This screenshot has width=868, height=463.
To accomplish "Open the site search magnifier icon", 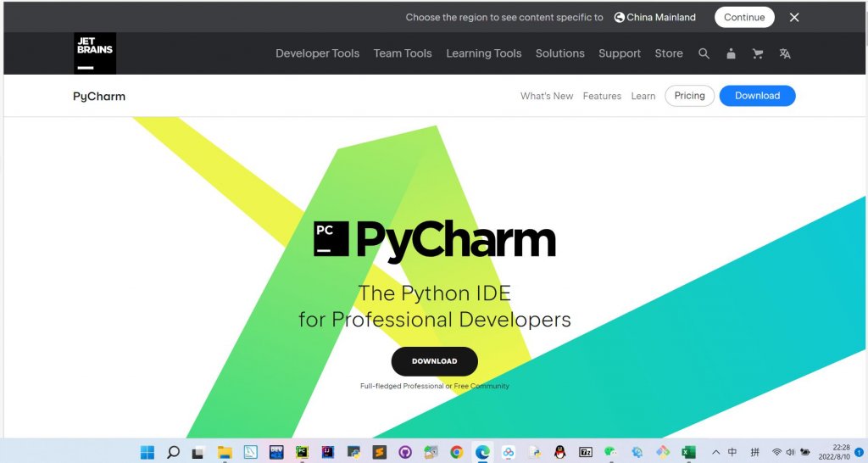I will pyautogui.click(x=704, y=53).
